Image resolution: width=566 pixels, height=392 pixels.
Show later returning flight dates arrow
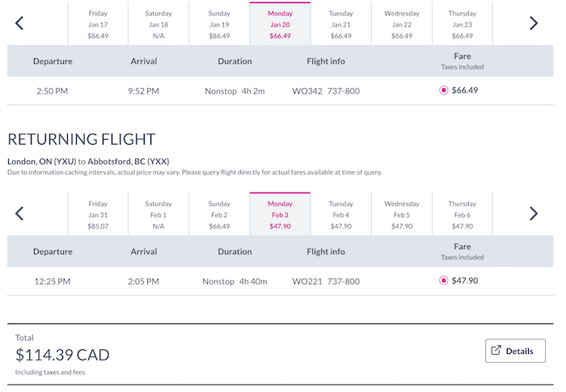[534, 213]
